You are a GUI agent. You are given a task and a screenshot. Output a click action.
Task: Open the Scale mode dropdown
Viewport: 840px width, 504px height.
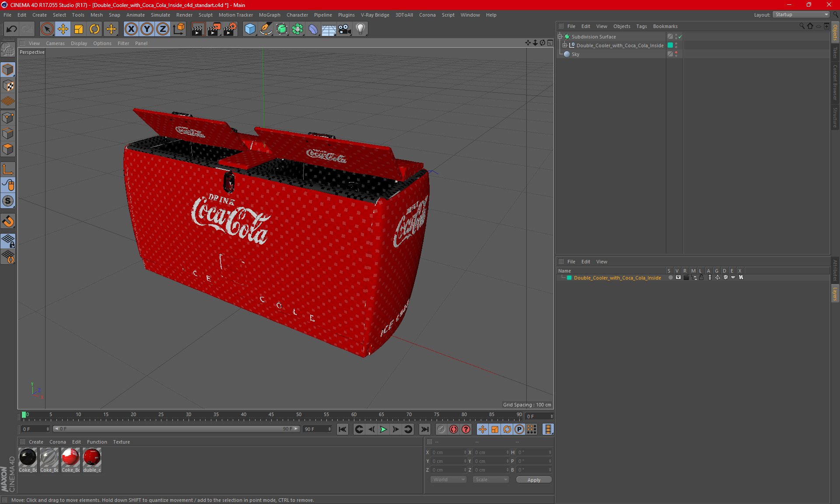(491, 479)
